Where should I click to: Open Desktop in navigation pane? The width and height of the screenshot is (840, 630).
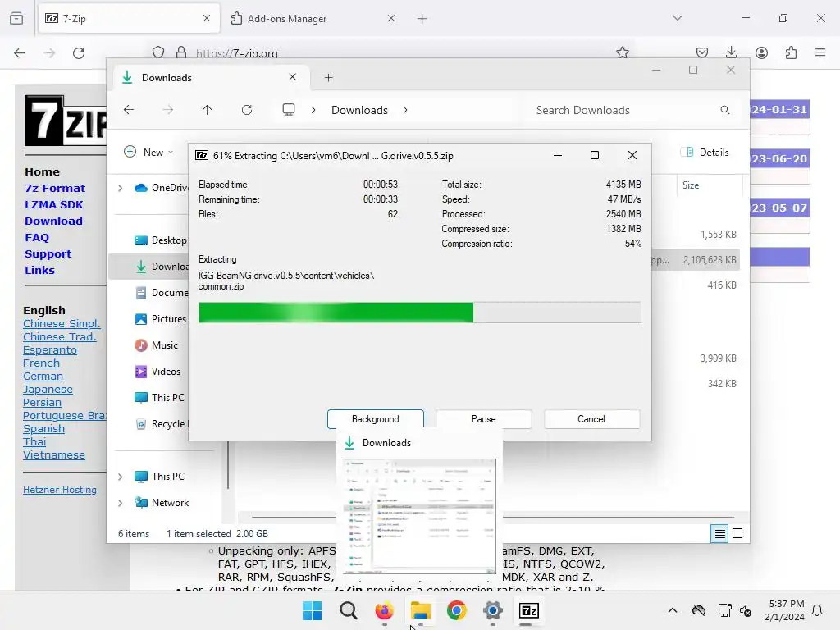[161, 240]
